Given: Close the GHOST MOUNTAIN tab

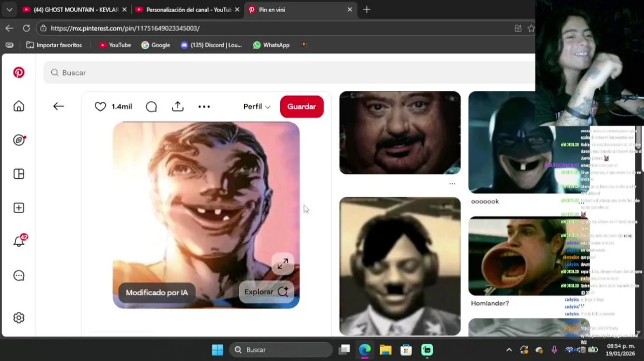Looking at the screenshot, I should (x=124, y=10).
